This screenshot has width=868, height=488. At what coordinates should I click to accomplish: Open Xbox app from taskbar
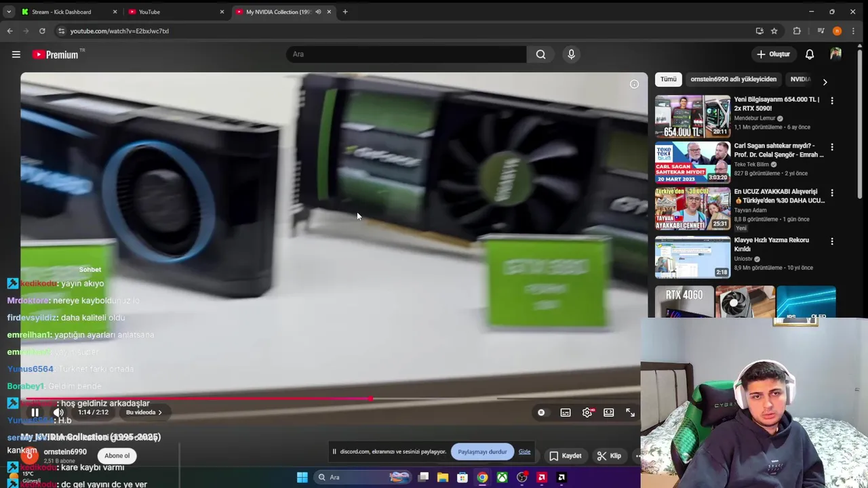click(x=502, y=477)
